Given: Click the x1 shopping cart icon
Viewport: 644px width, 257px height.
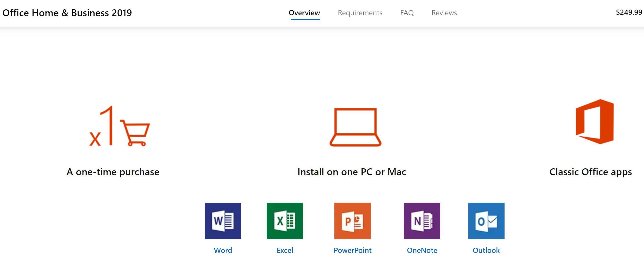Looking at the screenshot, I should tap(120, 127).
